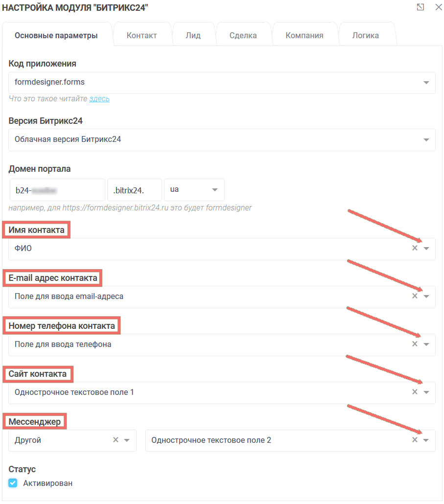Open the domain zone ua dropdown
The width and height of the screenshot is (444, 504).
tap(214, 190)
